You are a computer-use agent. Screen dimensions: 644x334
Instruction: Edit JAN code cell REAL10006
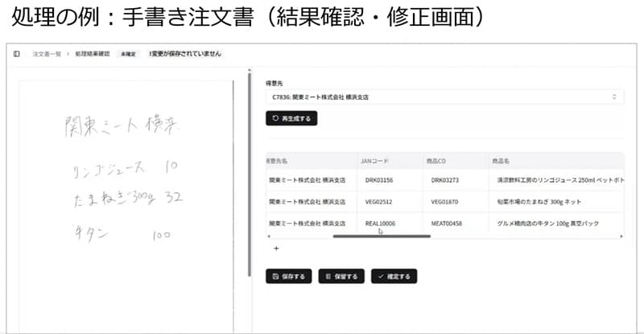point(380,223)
